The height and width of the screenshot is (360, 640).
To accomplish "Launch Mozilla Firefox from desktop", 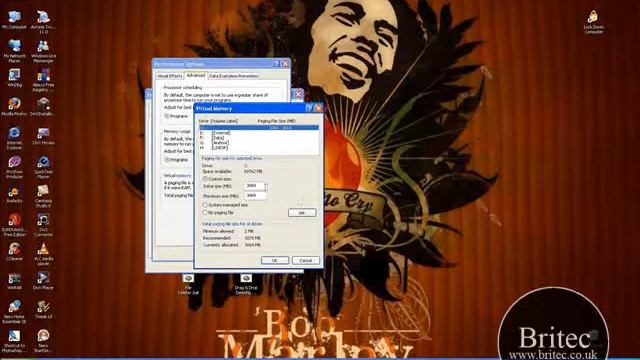I will (x=14, y=107).
